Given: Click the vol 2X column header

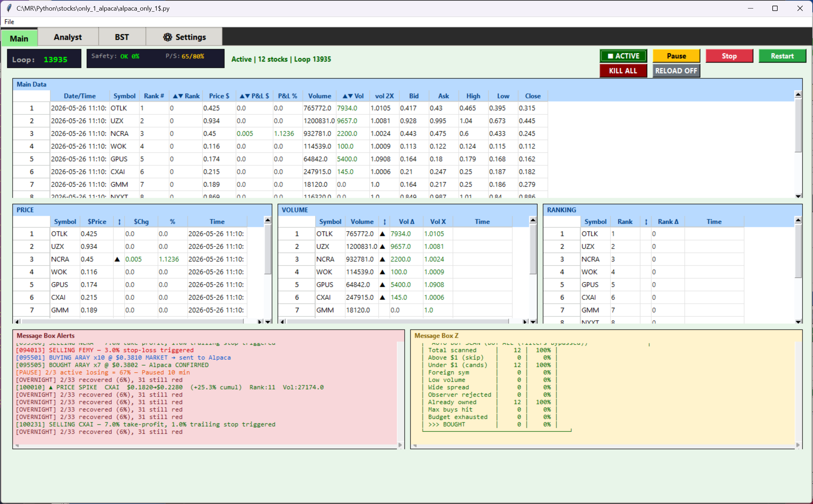Looking at the screenshot, I should point(384,96).
